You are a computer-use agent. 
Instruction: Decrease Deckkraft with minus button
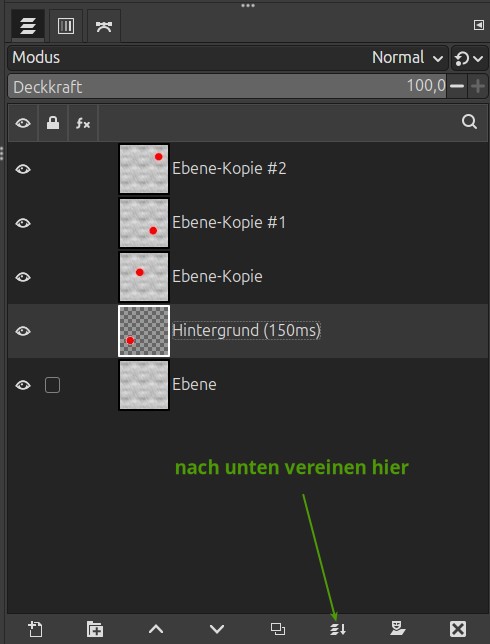click(x=457, y=86)
